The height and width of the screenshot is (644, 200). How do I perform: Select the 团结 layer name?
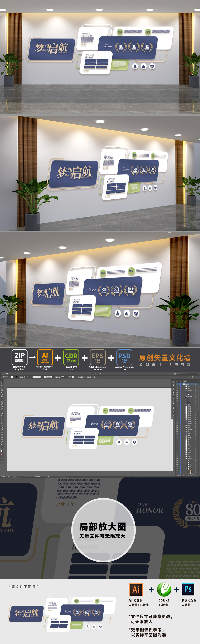(x=189, y=428)
